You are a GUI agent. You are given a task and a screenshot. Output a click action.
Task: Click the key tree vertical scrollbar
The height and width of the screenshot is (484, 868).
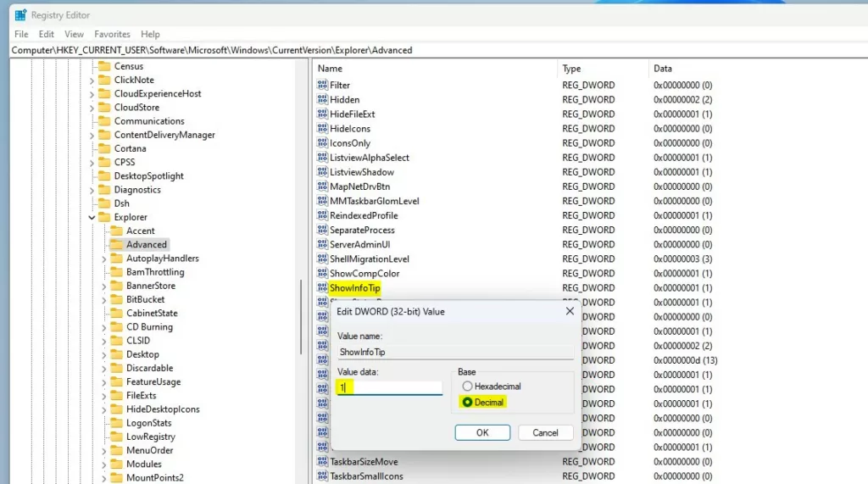301,317
